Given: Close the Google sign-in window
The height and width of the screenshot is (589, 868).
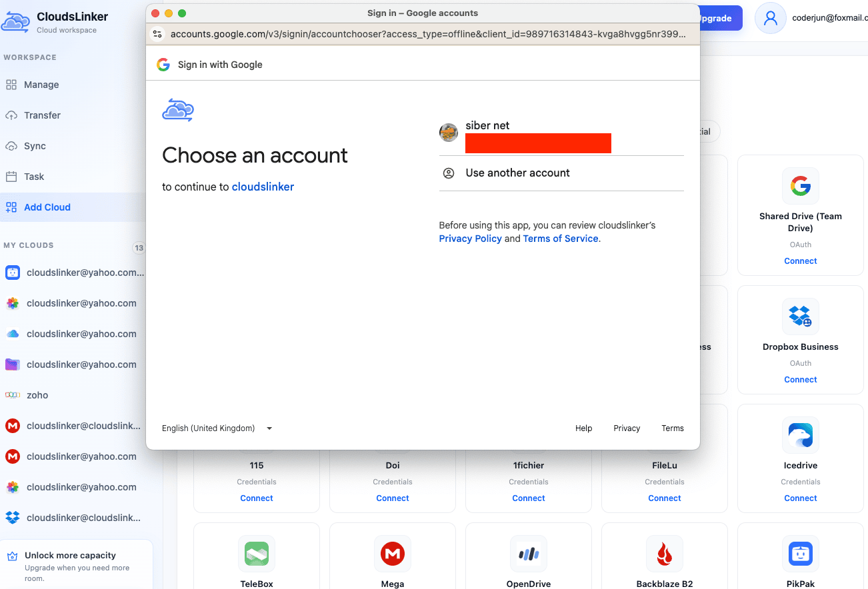Looking at the screenshot, I should (155, 13).
